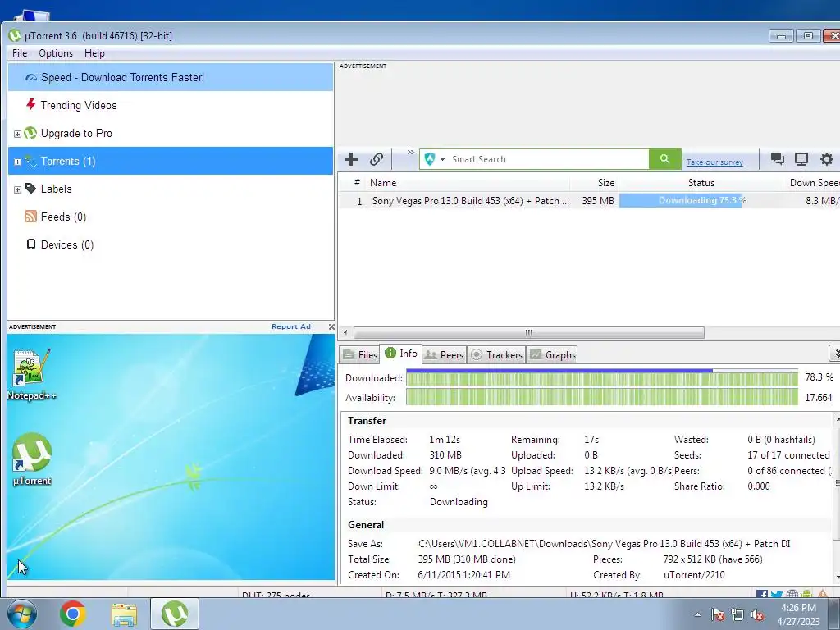
Task: Open the Options menu
Action: coord(56,53)
